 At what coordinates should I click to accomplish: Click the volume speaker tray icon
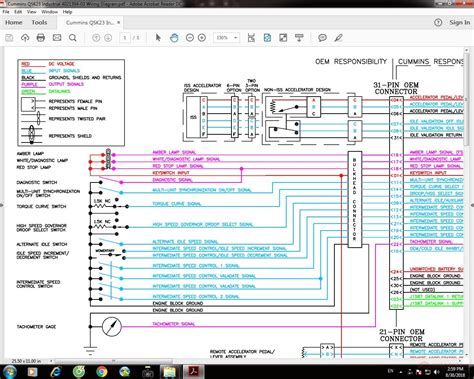[437, 372]
